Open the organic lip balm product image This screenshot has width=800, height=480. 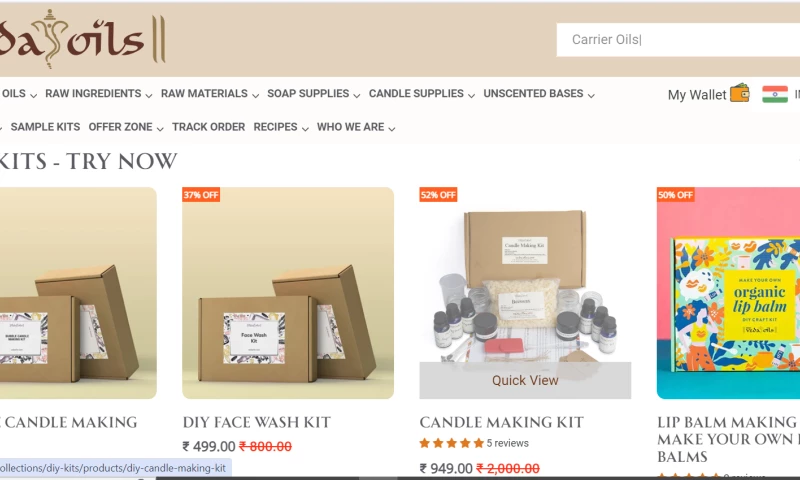tap(728, 293)
